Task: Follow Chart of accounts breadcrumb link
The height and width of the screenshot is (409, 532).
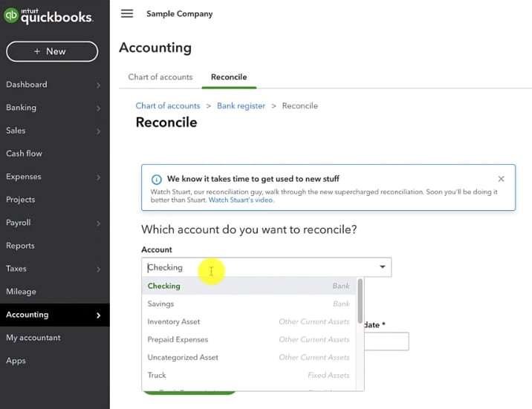Action: (168, 105)
